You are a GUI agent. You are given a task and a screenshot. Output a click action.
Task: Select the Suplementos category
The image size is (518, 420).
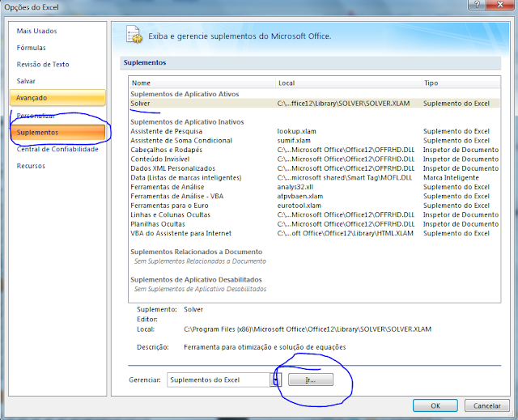point(57,133)
